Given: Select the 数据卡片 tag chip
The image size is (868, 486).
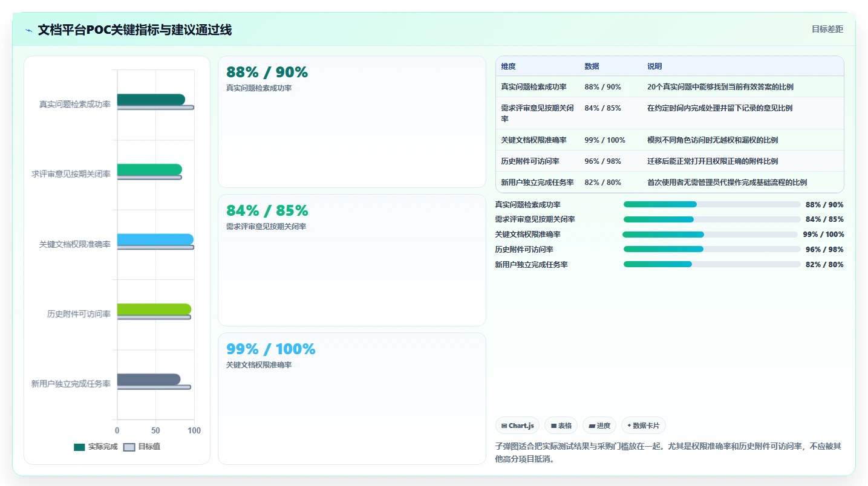Looking at the screenshot, I should tap(644, 426).
